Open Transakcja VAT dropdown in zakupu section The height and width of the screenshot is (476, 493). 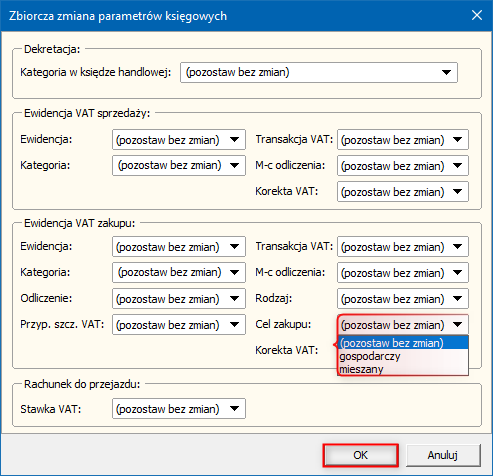[x=403, y=247]
